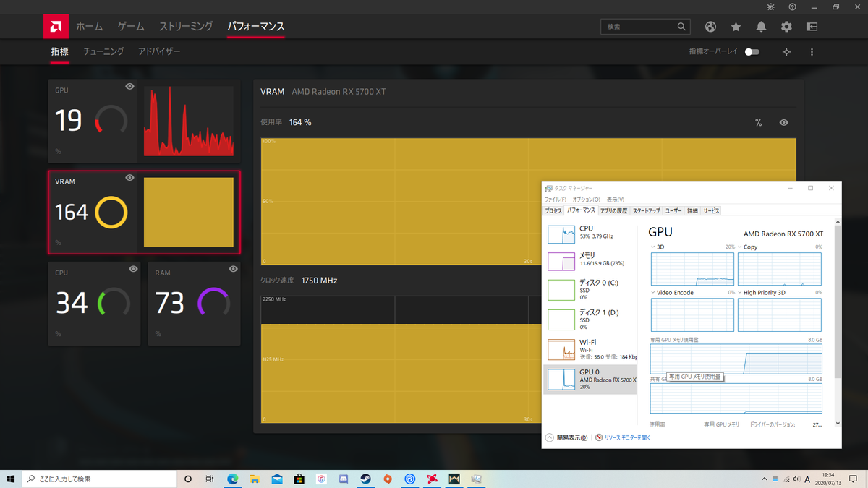Viewport: 868px width, 488px height.
Task: Select CPU in Task Manager sidebar
Action: point(590,233)
